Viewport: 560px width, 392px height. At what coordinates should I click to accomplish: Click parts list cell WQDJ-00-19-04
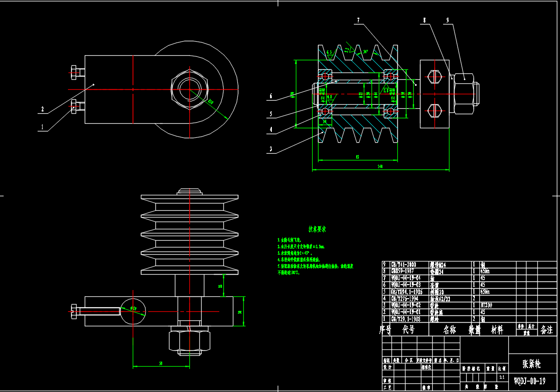(406, 278)
